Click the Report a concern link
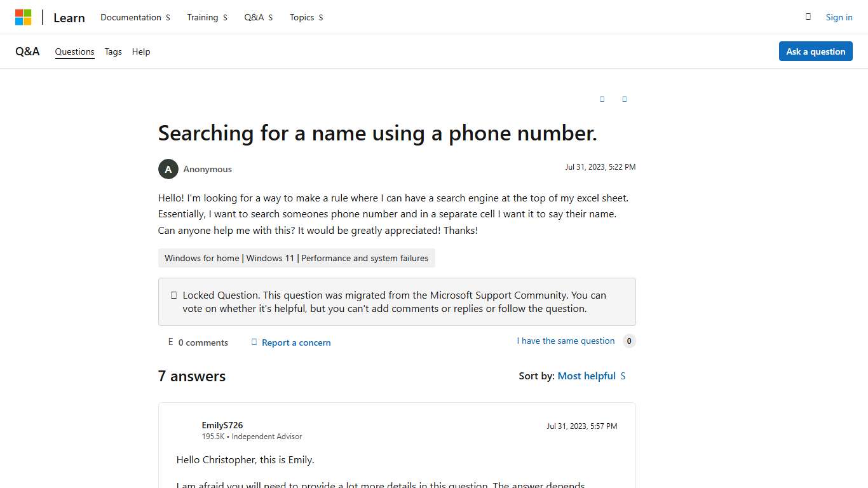868x488 pixels. coord(296,342)
